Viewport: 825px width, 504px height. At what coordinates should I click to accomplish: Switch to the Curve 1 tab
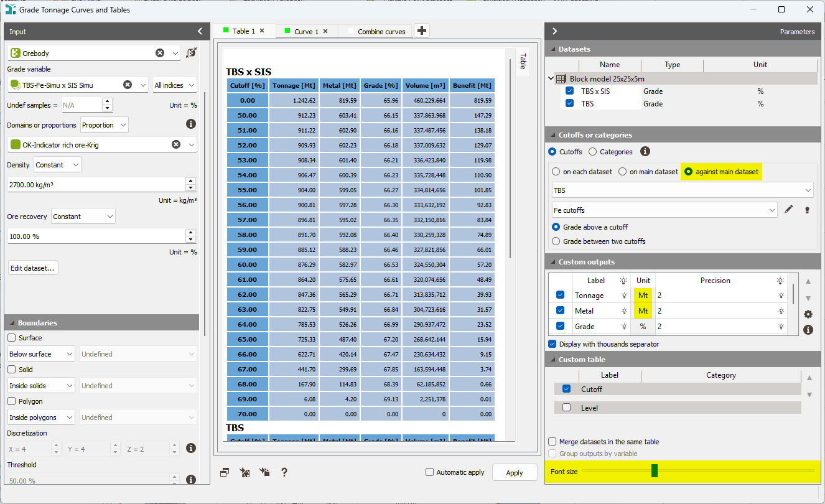[x=306, y=30]
